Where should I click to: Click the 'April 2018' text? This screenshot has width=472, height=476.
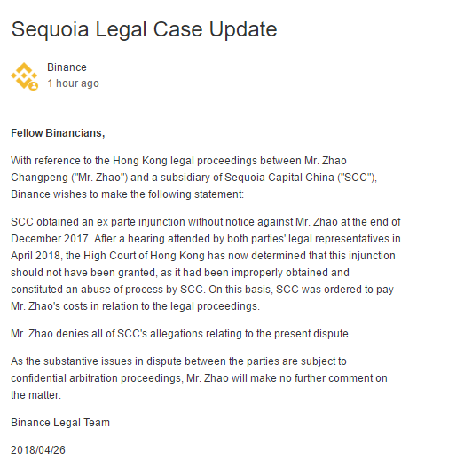pyautogui.click(x=35, y=256)
